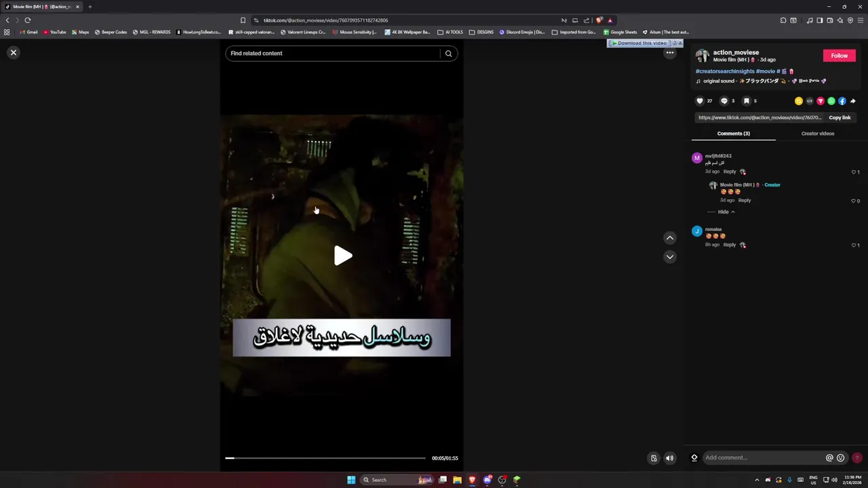The image size is (868, 488).
Task: Reply to the romaisa comment
Action: click(x=730, y=245)
